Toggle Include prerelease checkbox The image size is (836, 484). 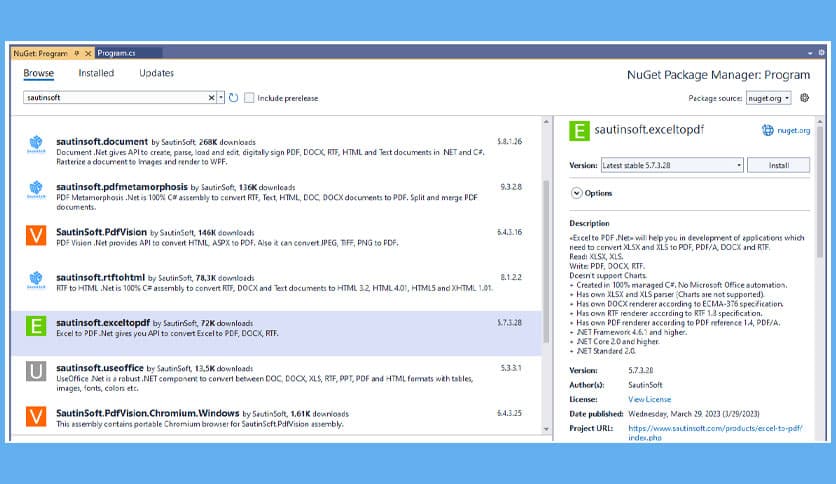[249, 98]
